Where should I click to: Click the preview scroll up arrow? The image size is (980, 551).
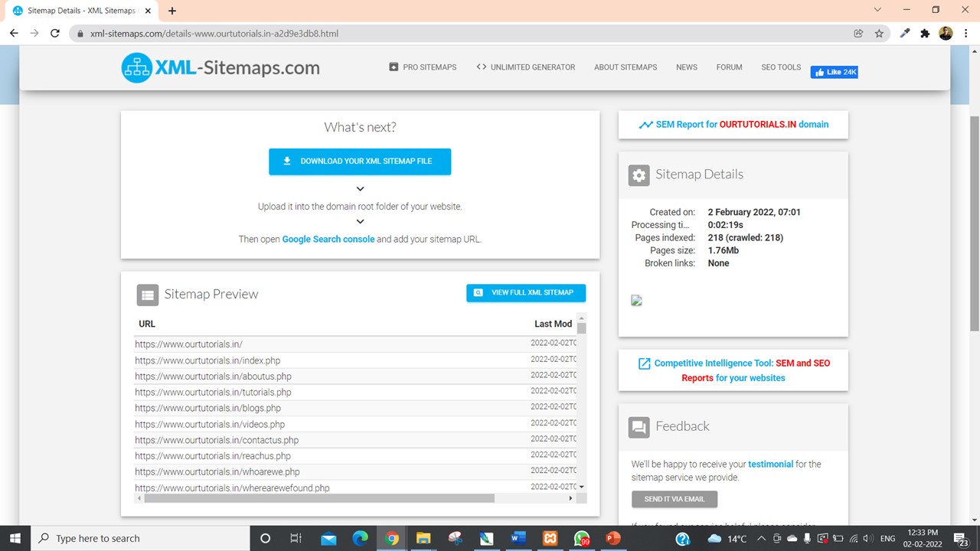point(582,318)
